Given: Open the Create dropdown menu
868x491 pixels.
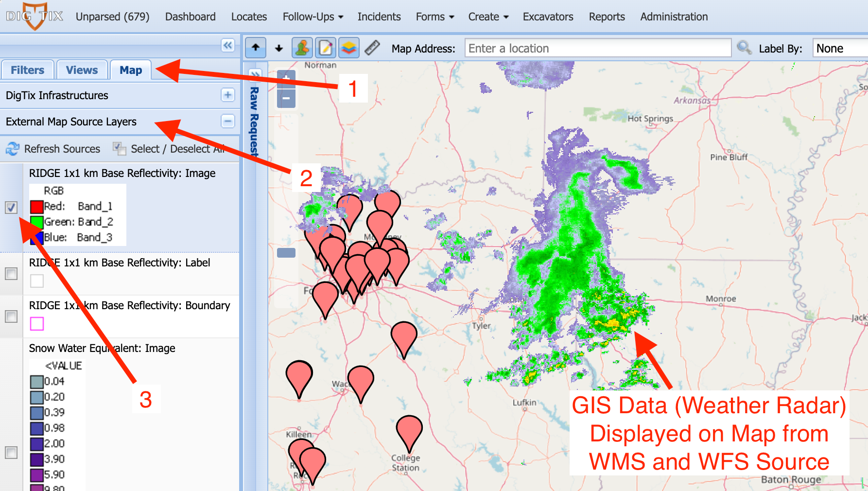Looking at the screenshot, I should [488, 17].
